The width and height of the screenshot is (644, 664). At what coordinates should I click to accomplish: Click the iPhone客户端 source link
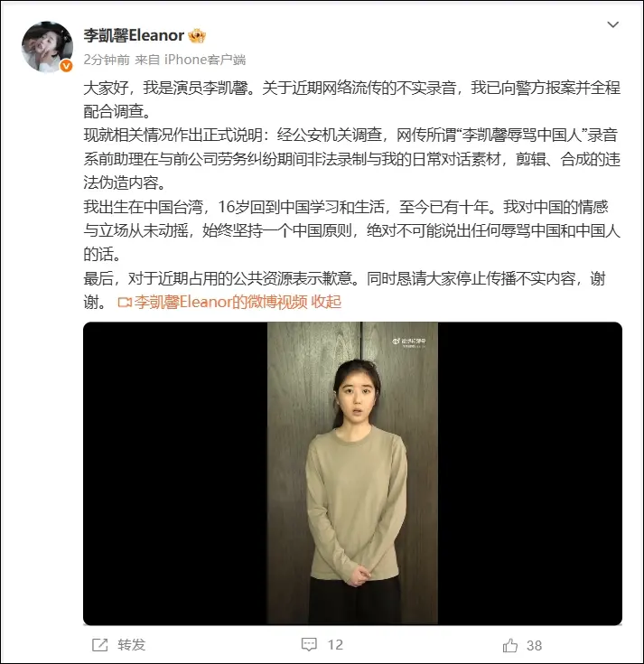[205, 60]
